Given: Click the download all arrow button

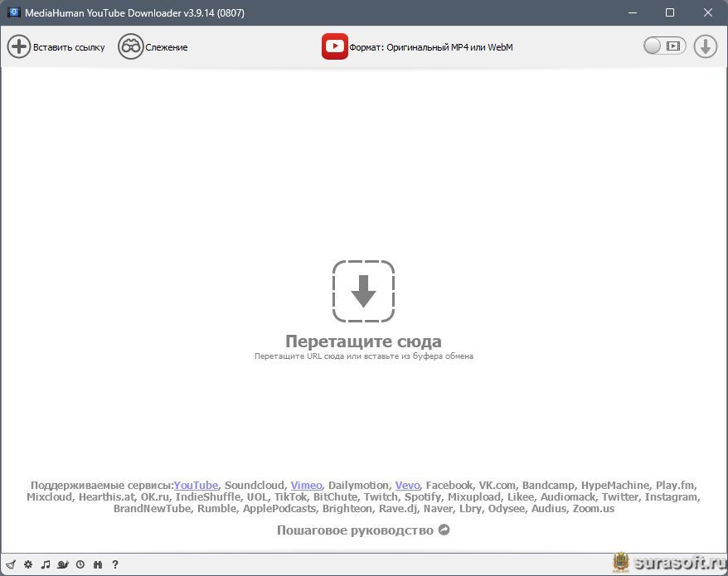Looking at the screenshot, I should (706, 46).
